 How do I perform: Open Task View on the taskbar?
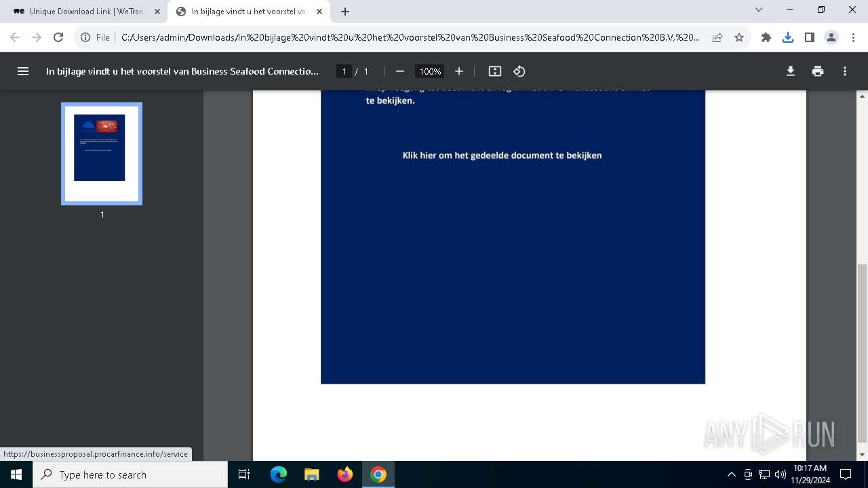tap(244, 474)
